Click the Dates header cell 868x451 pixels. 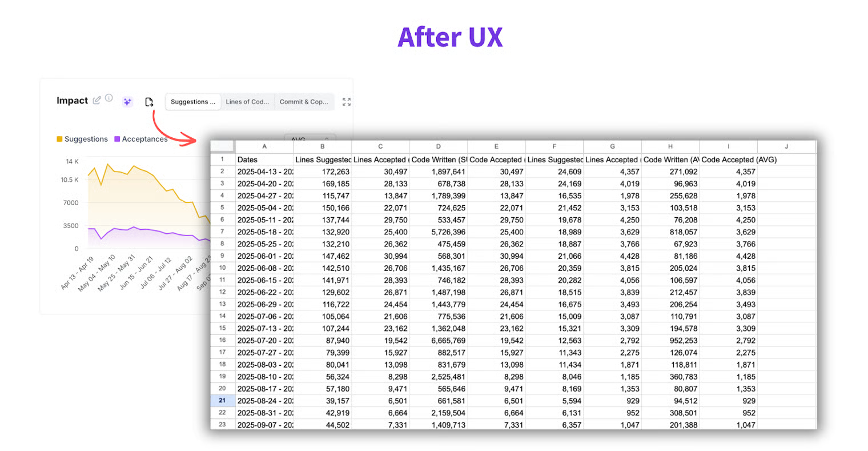(x=264, y=159)
